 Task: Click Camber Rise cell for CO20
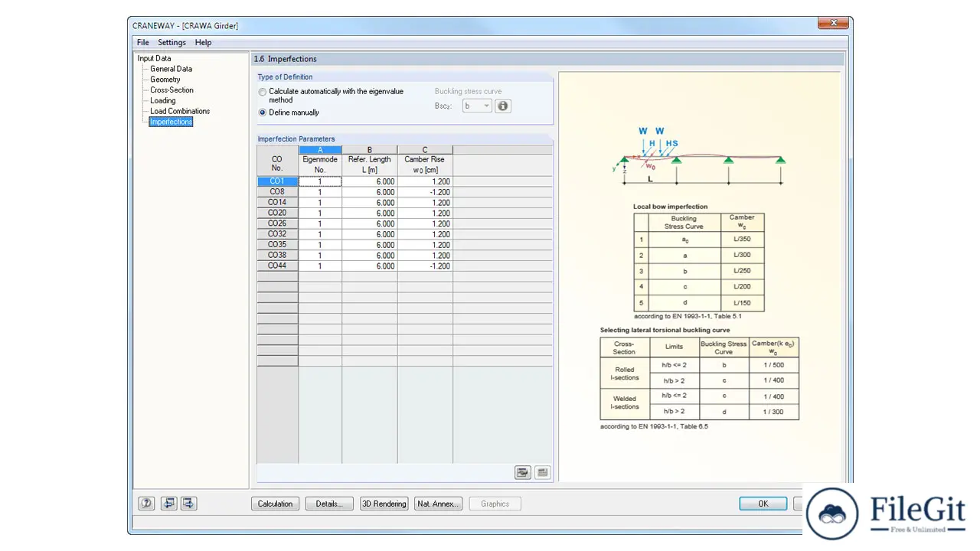[425, 214]
